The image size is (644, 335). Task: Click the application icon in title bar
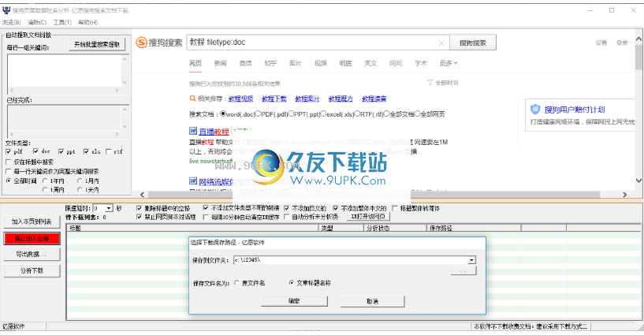6,9
